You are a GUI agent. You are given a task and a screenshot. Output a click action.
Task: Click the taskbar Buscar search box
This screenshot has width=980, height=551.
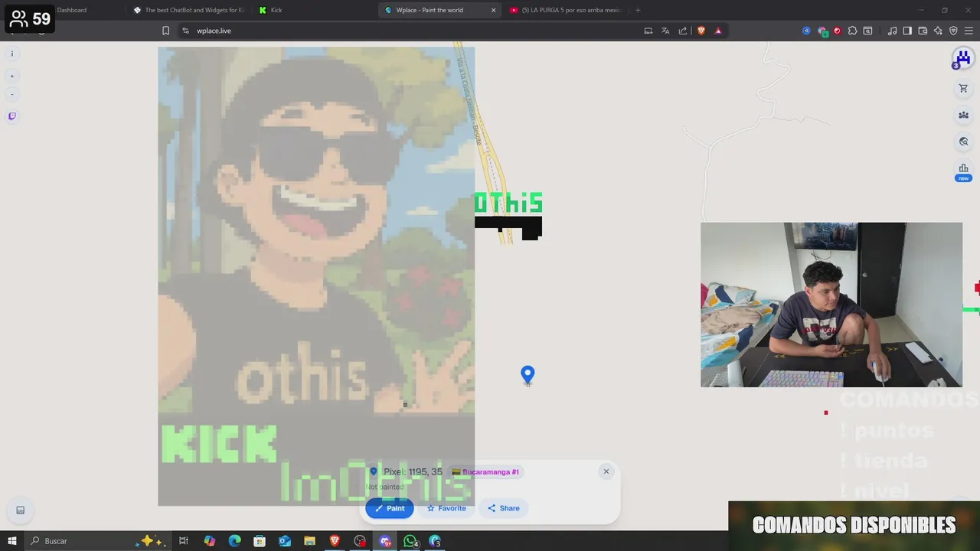click(x=97, y=541)
